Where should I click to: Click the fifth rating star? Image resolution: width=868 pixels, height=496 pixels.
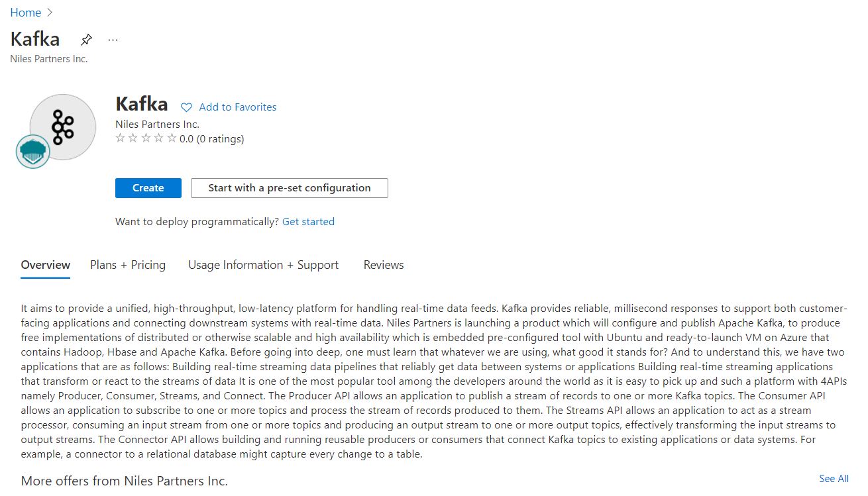click(x=172, y=138)
